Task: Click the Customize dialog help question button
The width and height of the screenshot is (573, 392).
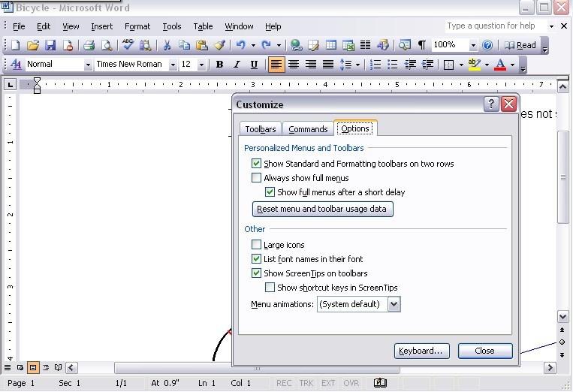Action: click(x=491, y=104)
